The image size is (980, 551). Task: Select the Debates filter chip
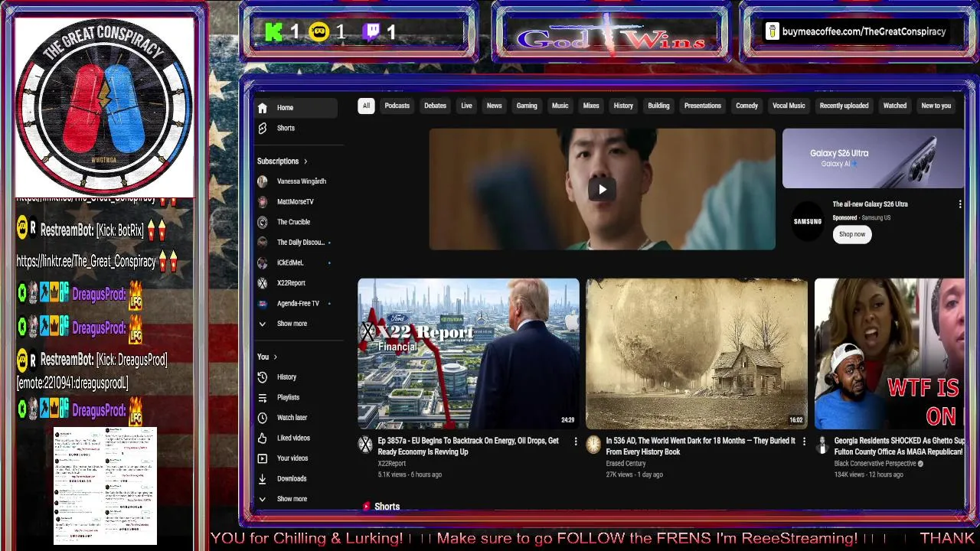click(x=435, y=106)
